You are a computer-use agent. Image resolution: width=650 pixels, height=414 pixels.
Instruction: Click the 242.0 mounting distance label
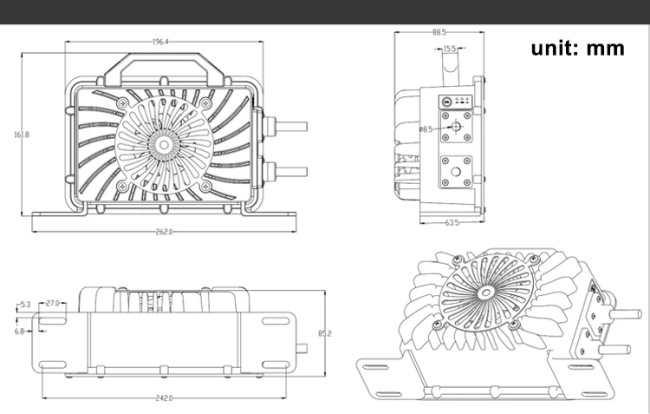click(164, 398)
